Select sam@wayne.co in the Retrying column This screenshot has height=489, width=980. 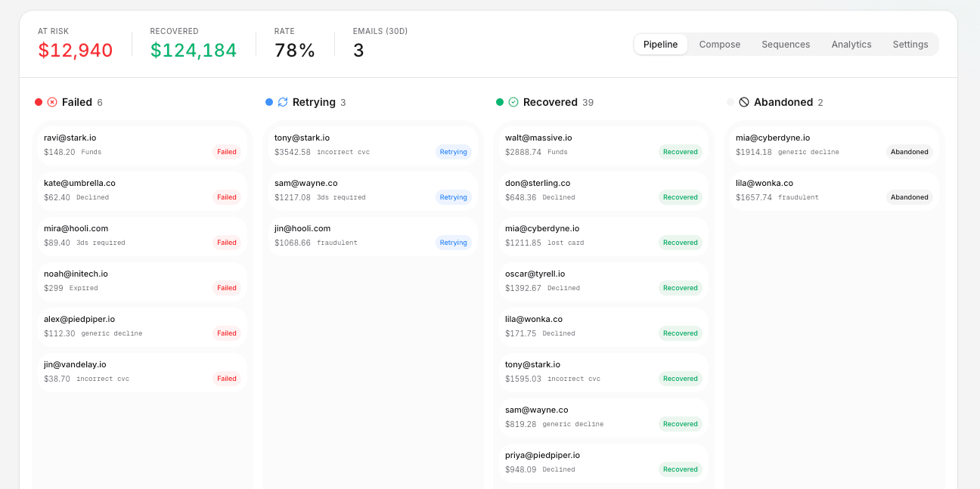click(x=373, y=190)
